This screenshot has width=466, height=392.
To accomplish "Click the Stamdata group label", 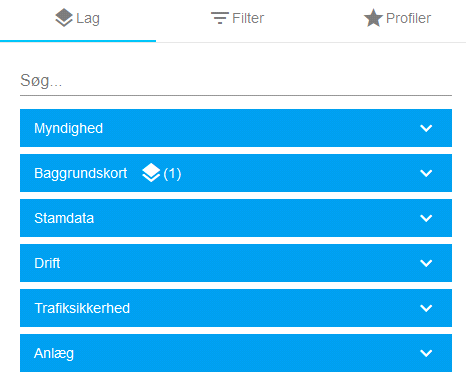I will click(x=64, y=218).
